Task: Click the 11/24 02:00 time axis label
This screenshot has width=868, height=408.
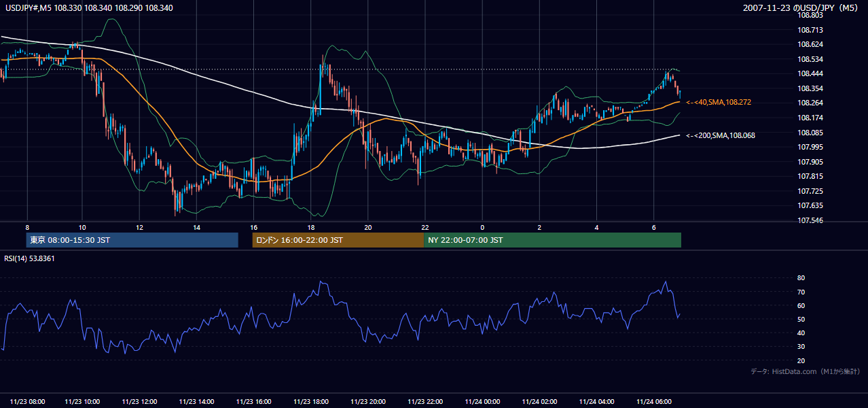Action: tap(539, 401)
